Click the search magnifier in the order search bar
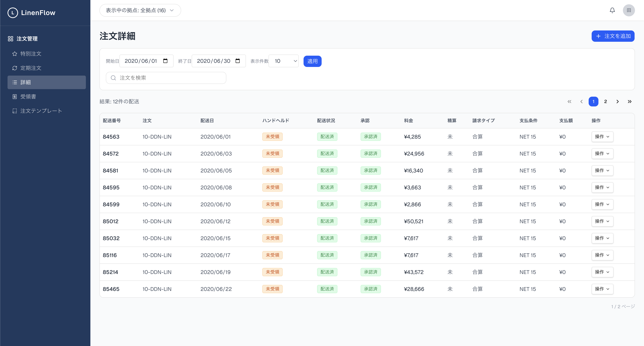Image resolution: width=644 pixels, height=346 pixels. point(113,78)
